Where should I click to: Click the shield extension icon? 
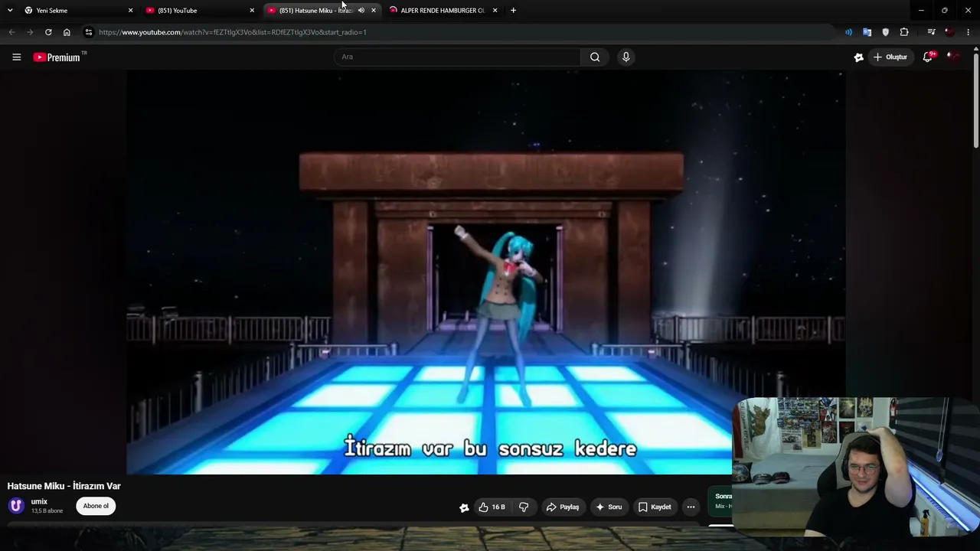pos(886,32)
